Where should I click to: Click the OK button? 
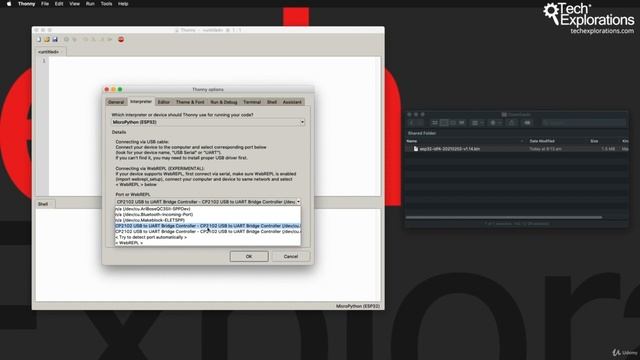click(x=249, y=256)
